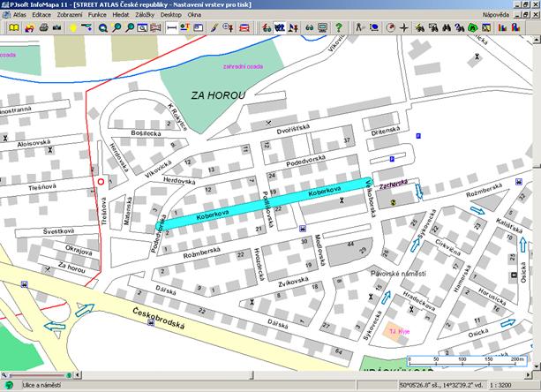This screenshot has width=541, height=392.
Task: Click the monitor screen icon
Action: (323, 28)
